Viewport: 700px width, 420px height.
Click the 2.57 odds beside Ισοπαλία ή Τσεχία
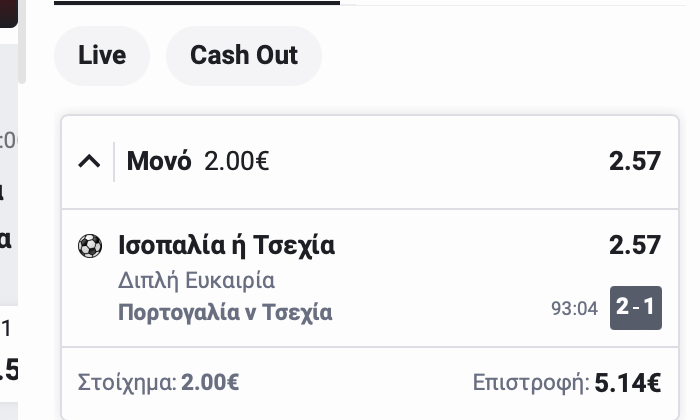pyautogui.click(x=635, y=246)
